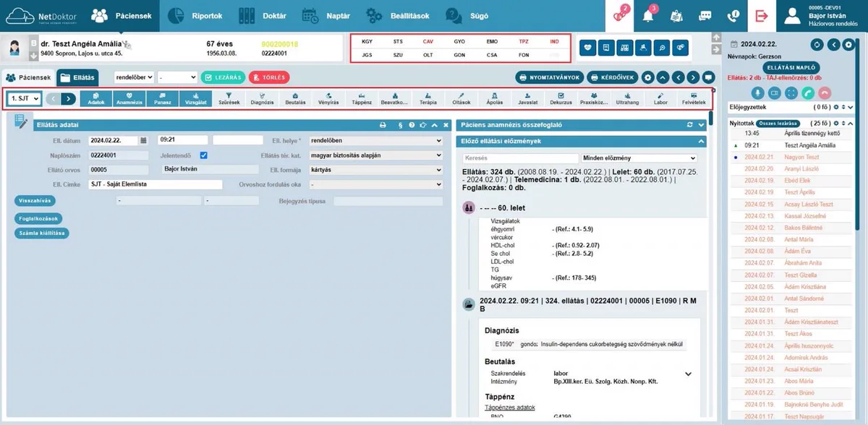Open help question icon in Ellátás adatai header
The height and width of the screenshot is (425, 868).
412,125
